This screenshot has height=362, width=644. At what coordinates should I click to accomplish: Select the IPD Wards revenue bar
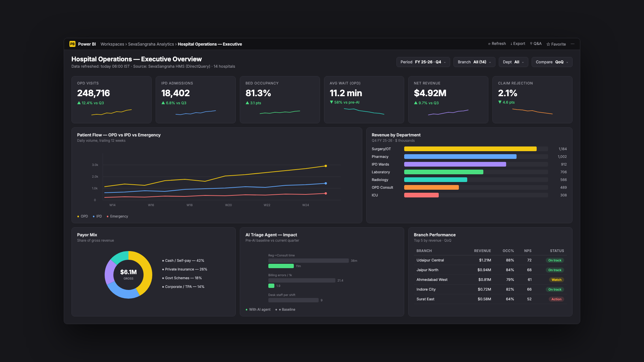point(455,164)
